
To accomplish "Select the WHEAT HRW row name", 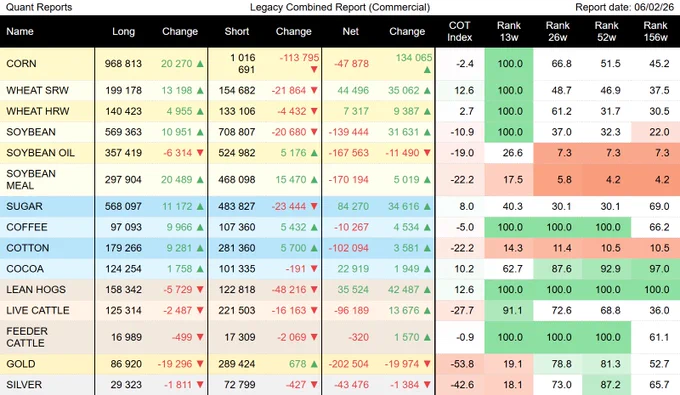I will (38, 111).
